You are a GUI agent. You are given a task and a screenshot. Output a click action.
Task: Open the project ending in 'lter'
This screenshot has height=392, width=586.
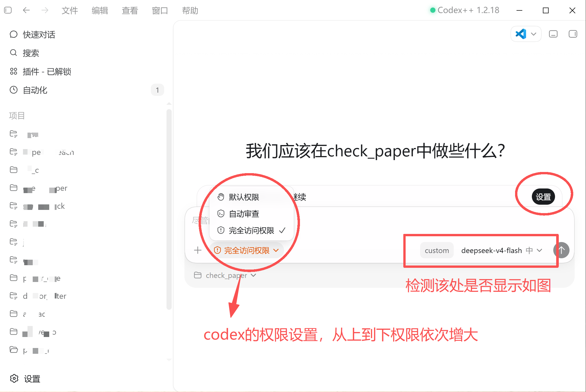86,296
